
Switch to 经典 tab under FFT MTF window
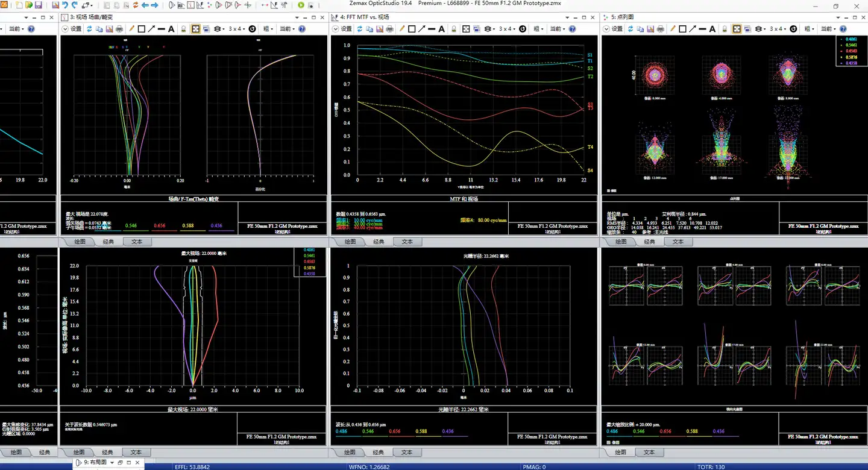[x=378, y=241]
